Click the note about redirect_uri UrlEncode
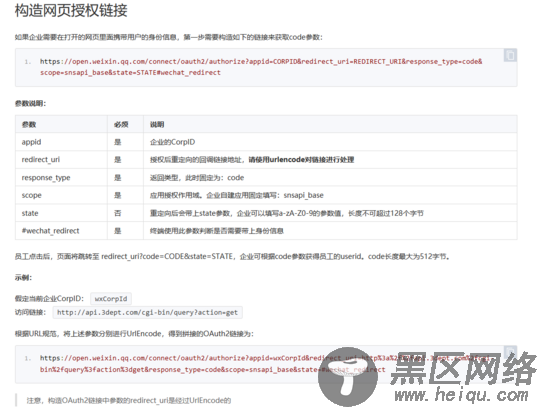Viewport: 550px width, 412px height. coord(129,400)
